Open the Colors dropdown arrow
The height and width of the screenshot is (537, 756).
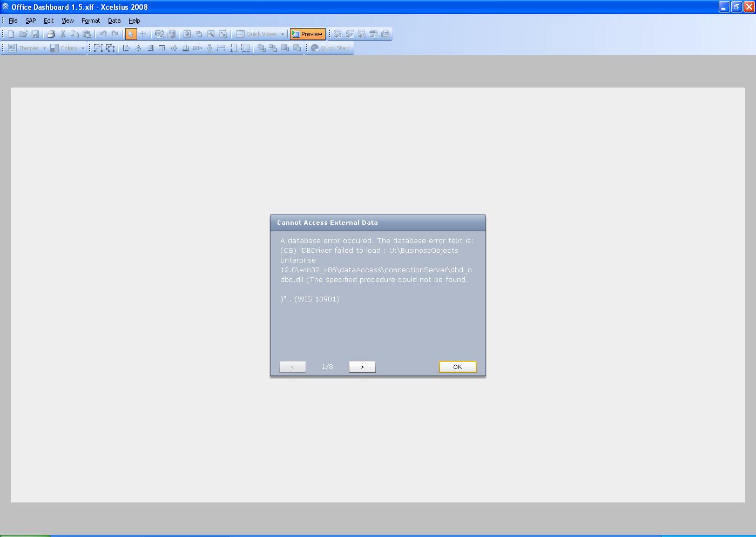(x=82, y=48)
